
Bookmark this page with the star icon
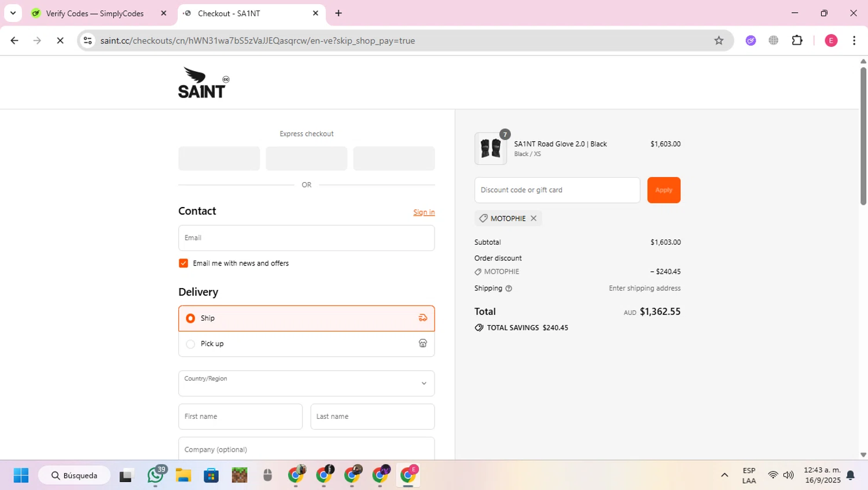tap(719, 40)
